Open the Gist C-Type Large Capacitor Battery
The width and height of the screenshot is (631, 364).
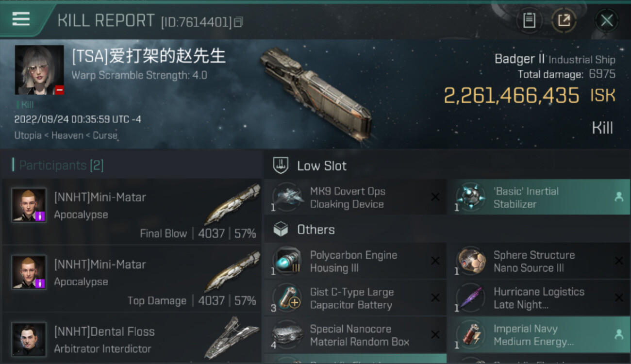coord(355,298)
